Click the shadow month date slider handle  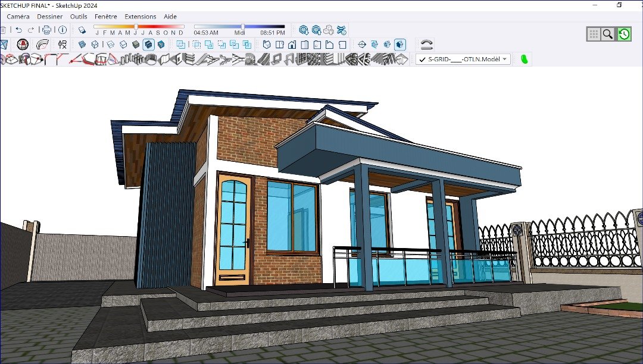coord(136,27)
